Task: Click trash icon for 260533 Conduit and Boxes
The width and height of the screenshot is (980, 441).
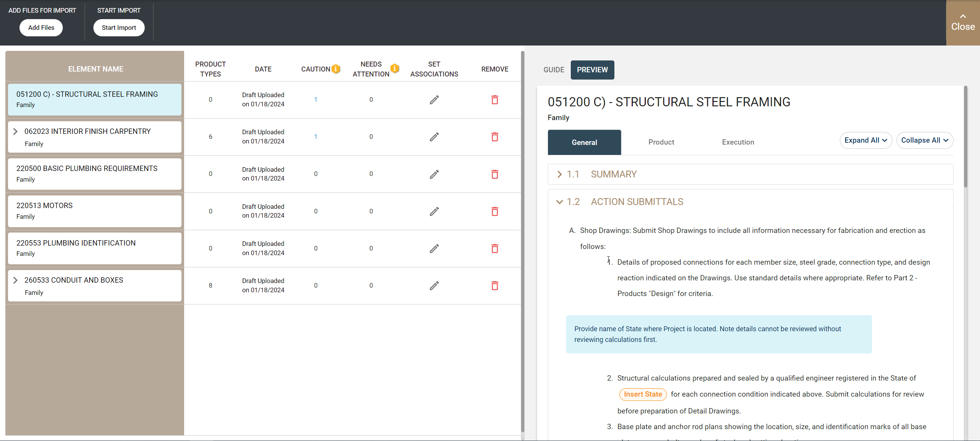Action: pos(495,286)
